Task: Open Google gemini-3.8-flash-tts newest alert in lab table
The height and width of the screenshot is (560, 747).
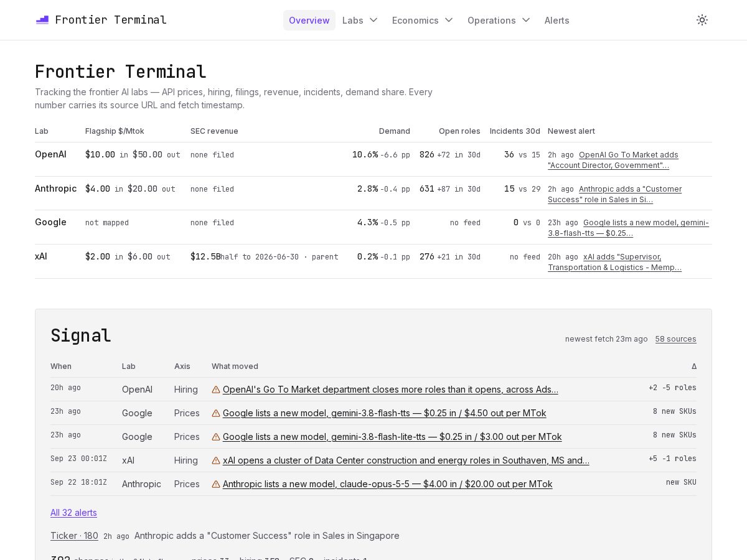Action: (628, 228)
